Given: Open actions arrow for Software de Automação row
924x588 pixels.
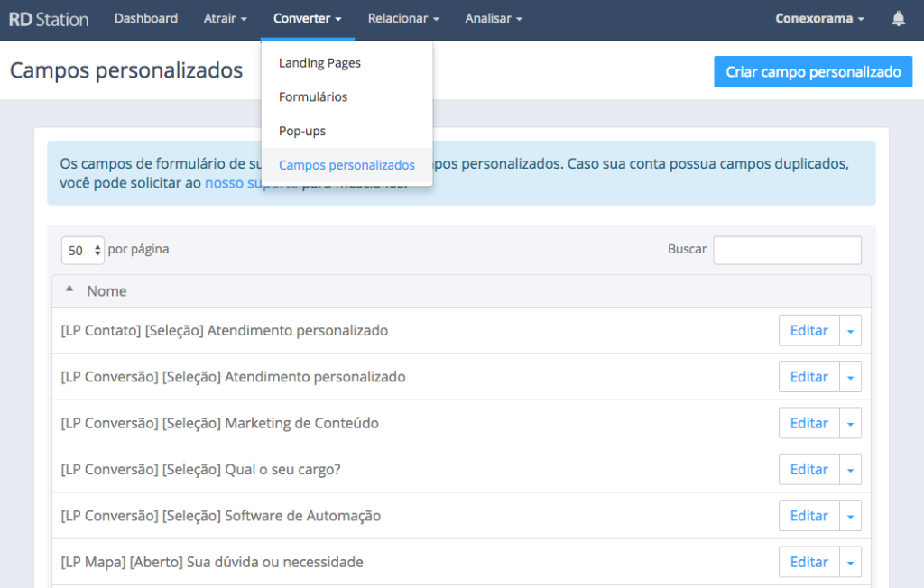Looking at the screenshot, I should (849, 515).
